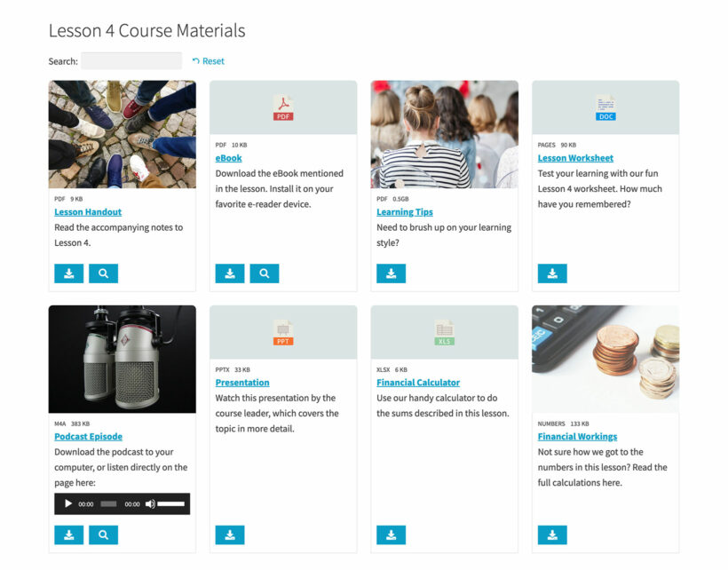728x570 pixels.
Task: Click the PPT icon above Presentation
Action: pos(282,330)
